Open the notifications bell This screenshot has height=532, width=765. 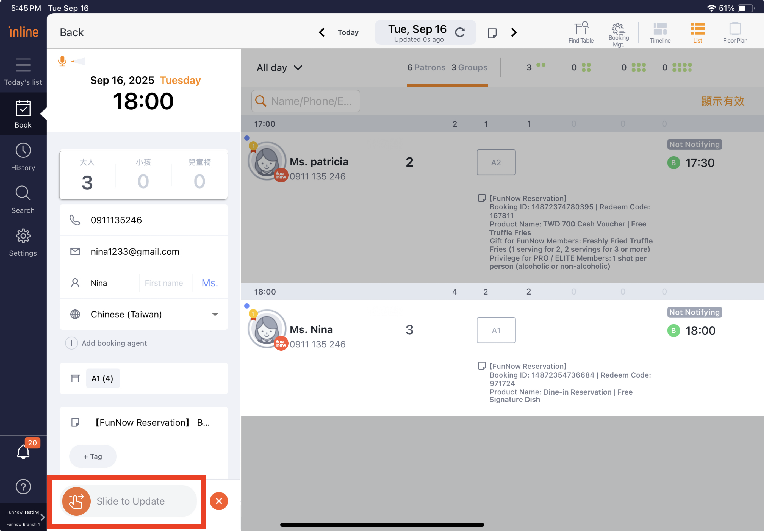[x=23, y=452]
